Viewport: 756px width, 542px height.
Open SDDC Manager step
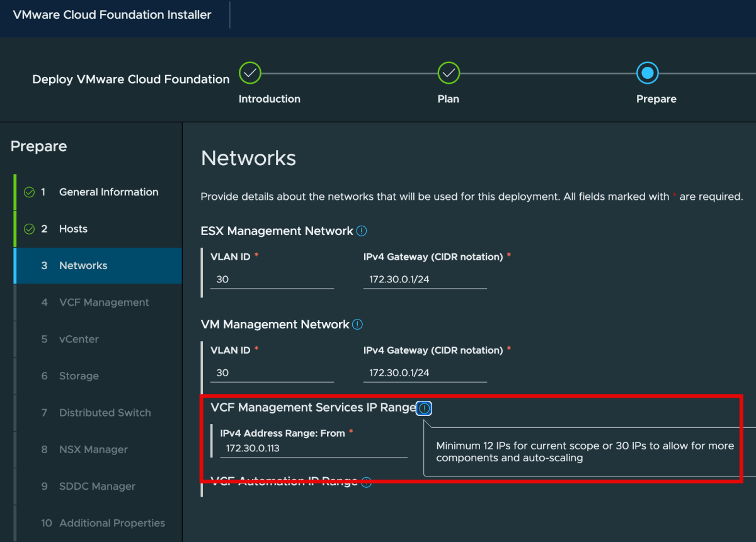(98, 486)
